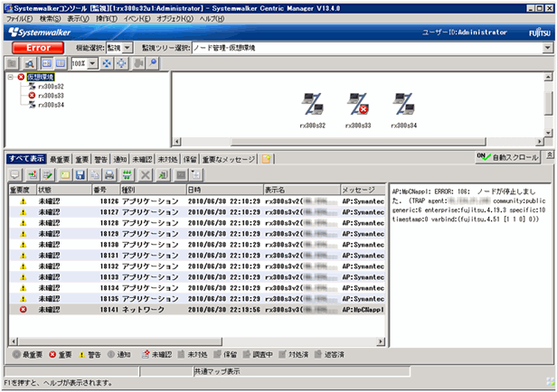Select the 重要 tab
The width and height of the screenshot is (557, 392).
82,159
